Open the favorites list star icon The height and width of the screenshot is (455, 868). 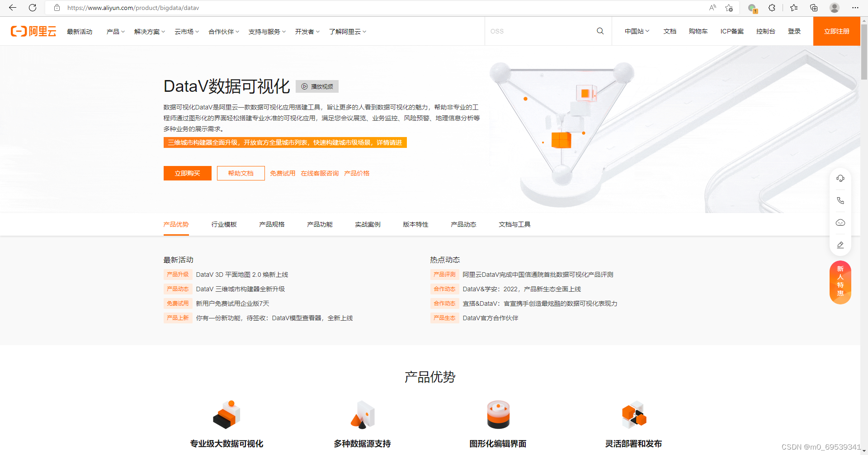[x=794, y=8]
